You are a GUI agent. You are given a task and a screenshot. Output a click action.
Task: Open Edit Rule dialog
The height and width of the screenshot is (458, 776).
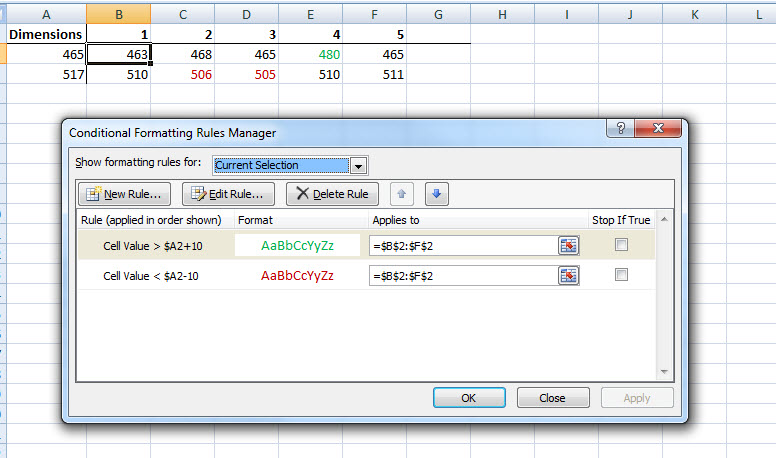[x=228, y=194]
